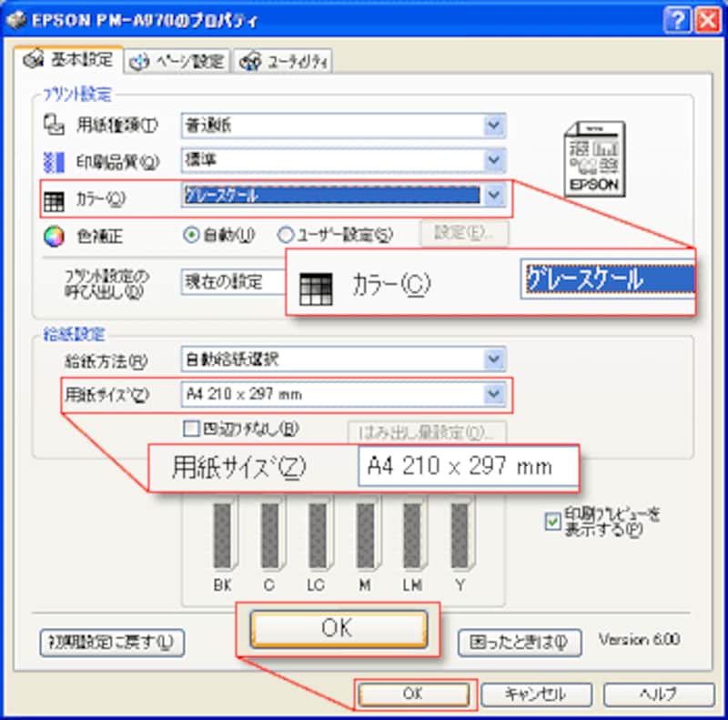
Task: Click the はみ出し量設定 button
Action: coord(427,432)
